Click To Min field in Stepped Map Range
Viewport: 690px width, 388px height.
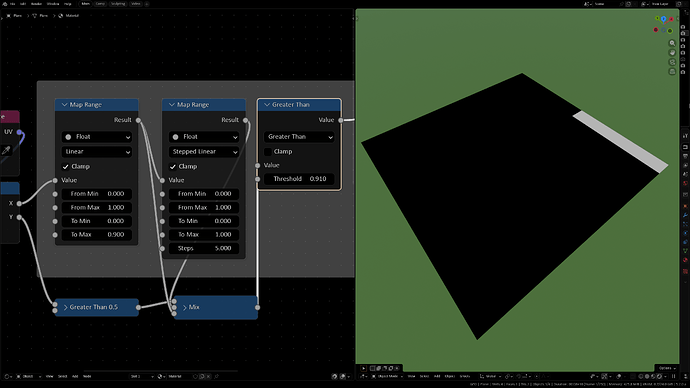click(204, 221)
